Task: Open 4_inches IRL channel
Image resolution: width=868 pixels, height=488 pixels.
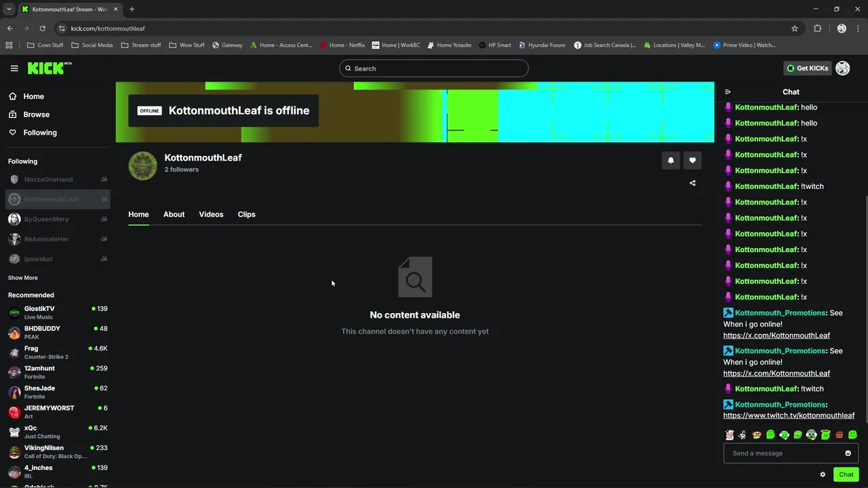Action: pos(58,472)
